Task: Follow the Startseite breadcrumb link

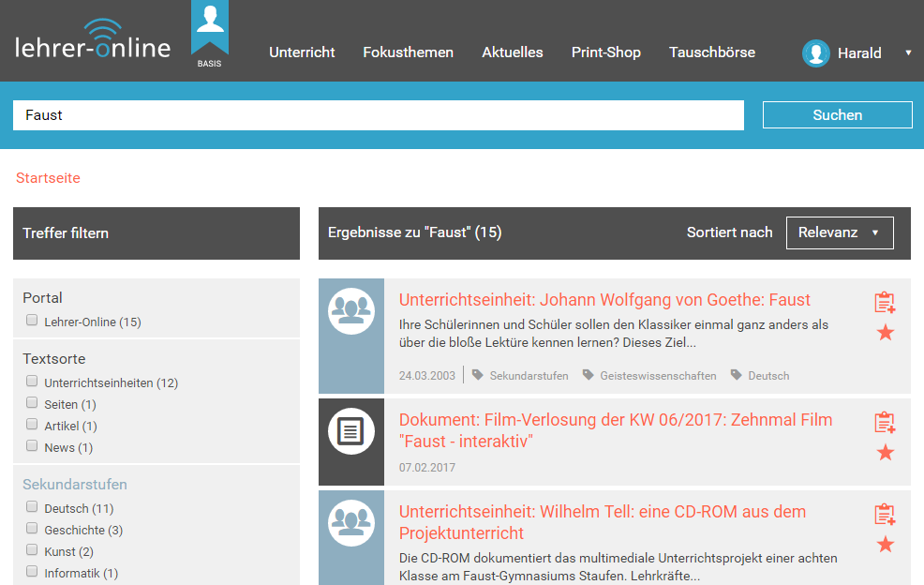Action: pos(48,178)
